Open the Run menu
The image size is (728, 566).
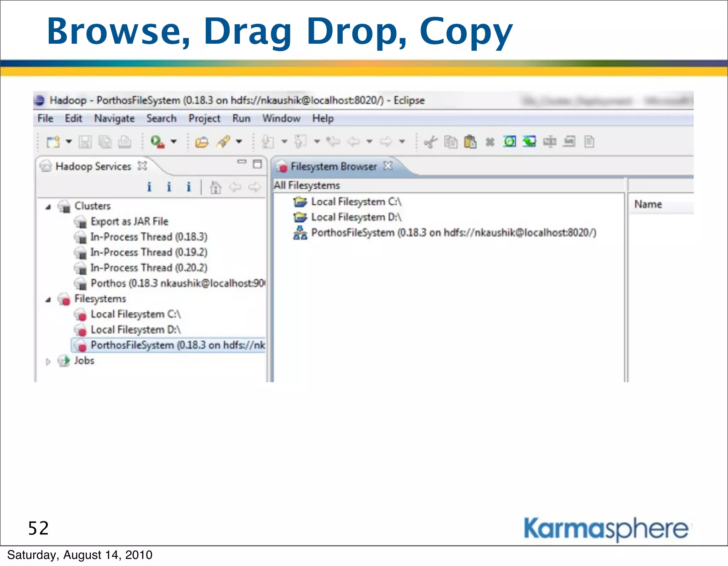click(241, 118)
